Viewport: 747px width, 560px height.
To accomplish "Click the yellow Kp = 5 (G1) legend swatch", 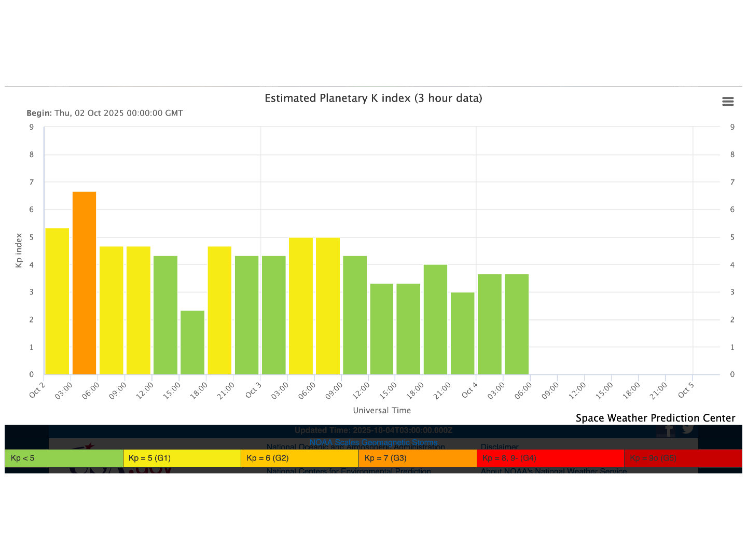I will 182,458.
